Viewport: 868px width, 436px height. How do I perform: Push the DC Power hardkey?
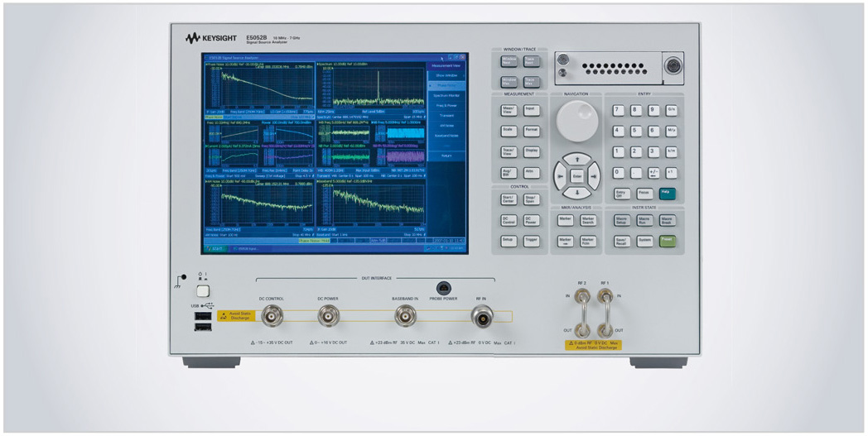pyautogui.click(x=532, y=220)
